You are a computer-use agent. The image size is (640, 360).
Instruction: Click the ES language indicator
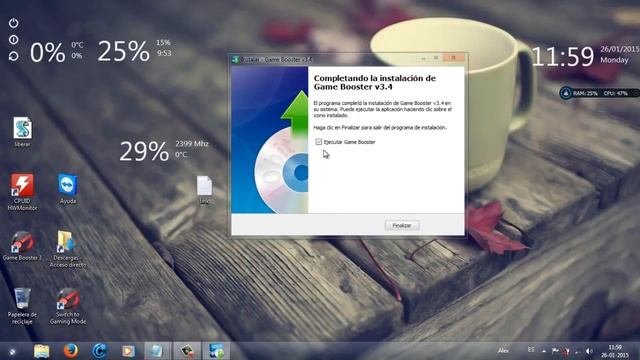click(531, 350)
